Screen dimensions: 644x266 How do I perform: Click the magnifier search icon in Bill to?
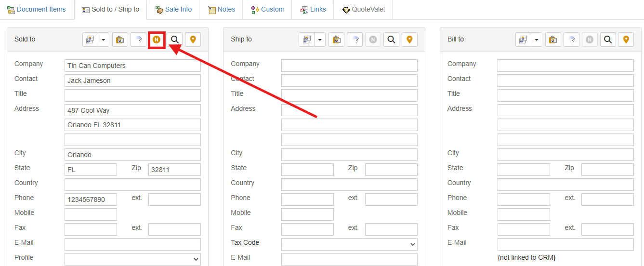tap(608, 40)
